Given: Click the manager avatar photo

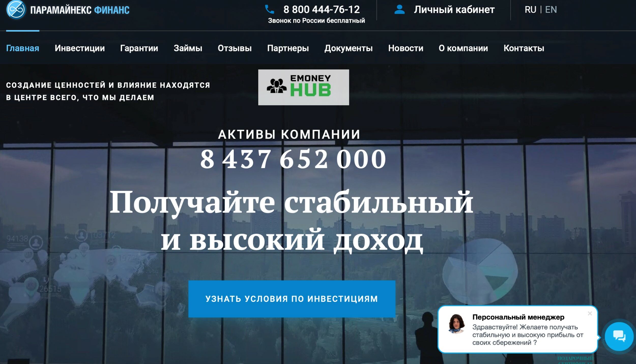Looking at the screenshot, I should pos(457,324).
